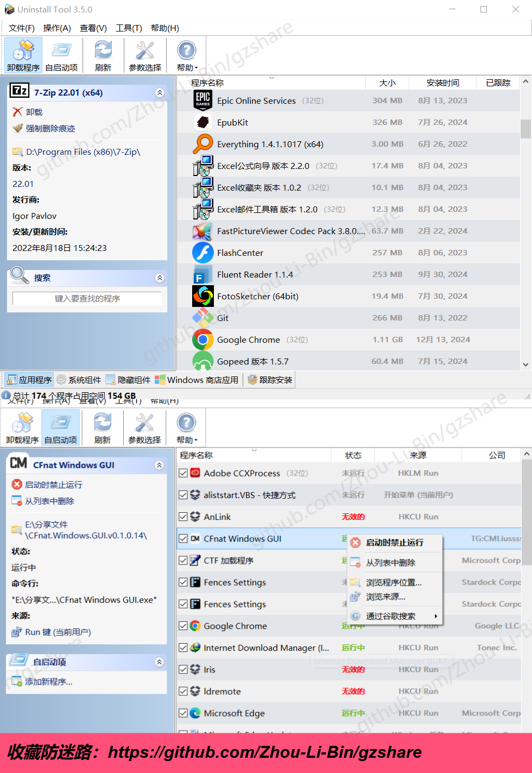Select the Fluent Reader program icon
This screenshot has height=773, width=532.
pyautogui.click(x=203, y=274)
